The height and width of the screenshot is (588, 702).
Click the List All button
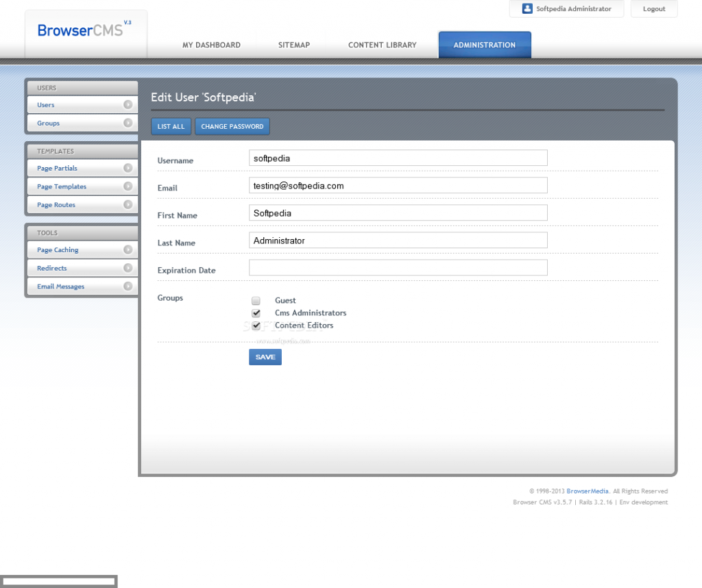[x=171, y=127]
